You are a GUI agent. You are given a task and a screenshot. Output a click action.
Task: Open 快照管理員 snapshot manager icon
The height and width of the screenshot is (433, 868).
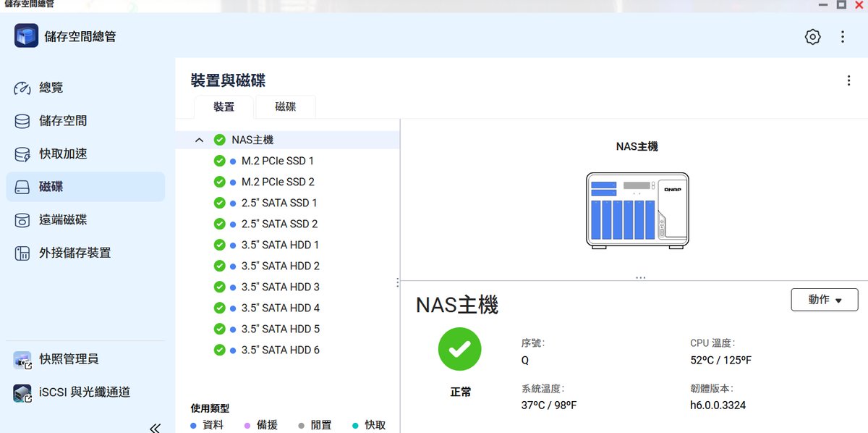(22, 359)
